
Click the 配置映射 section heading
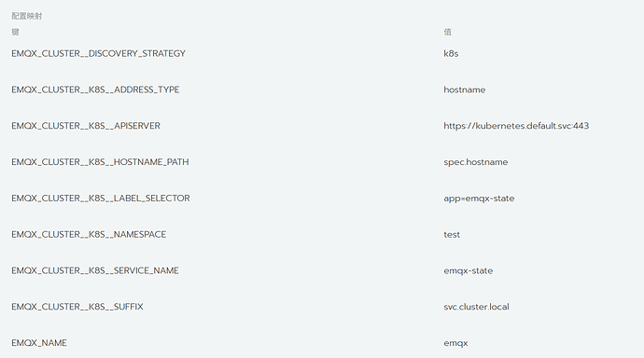(27, 16)
